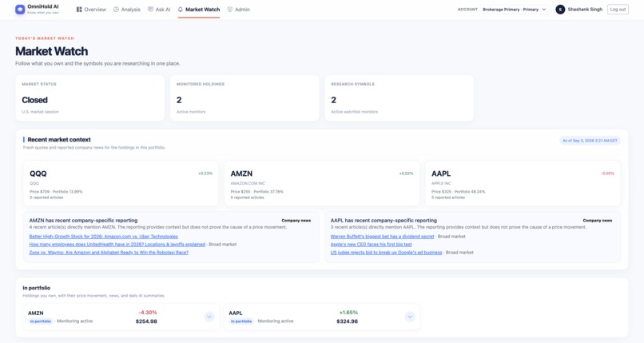Screen dimensions: 644x343
Task: Open the Zoox vs. Waymo article link
Action: pos(109,253)
